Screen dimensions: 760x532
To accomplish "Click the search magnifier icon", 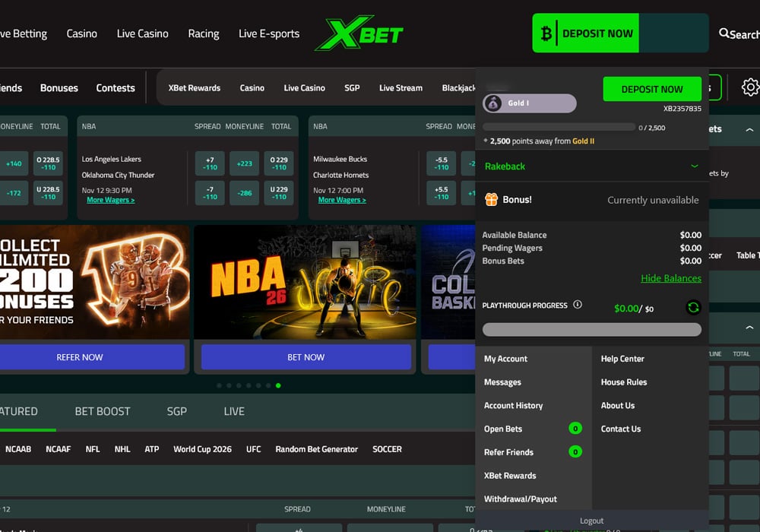I will pos(724,33).
